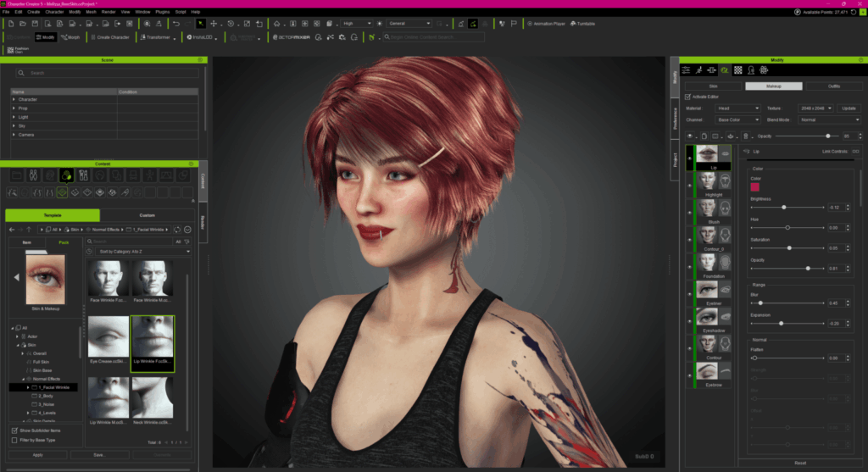Click the Lip color swatch

tap(754, 187)
